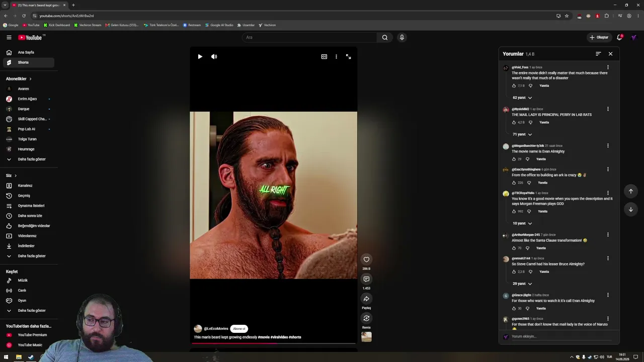
Task: Open Geçmiş history in the sidebar
Action: pyautogui.click(x=30, y=196)
